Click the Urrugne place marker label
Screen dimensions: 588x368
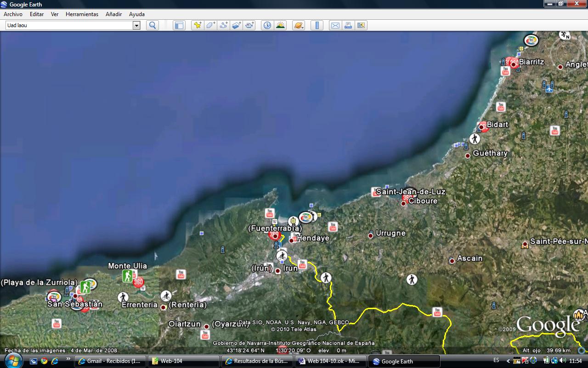(x=390, y=233)
